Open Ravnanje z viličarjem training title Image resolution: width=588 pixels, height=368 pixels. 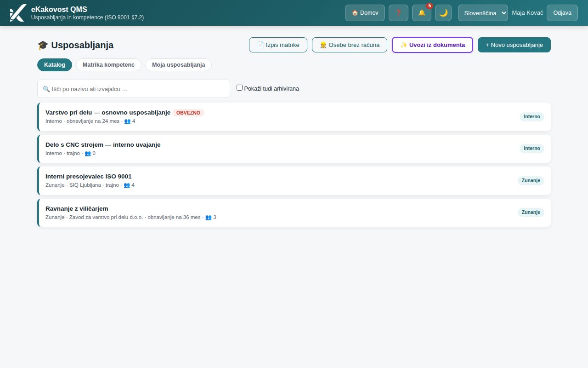coord(77,208)
